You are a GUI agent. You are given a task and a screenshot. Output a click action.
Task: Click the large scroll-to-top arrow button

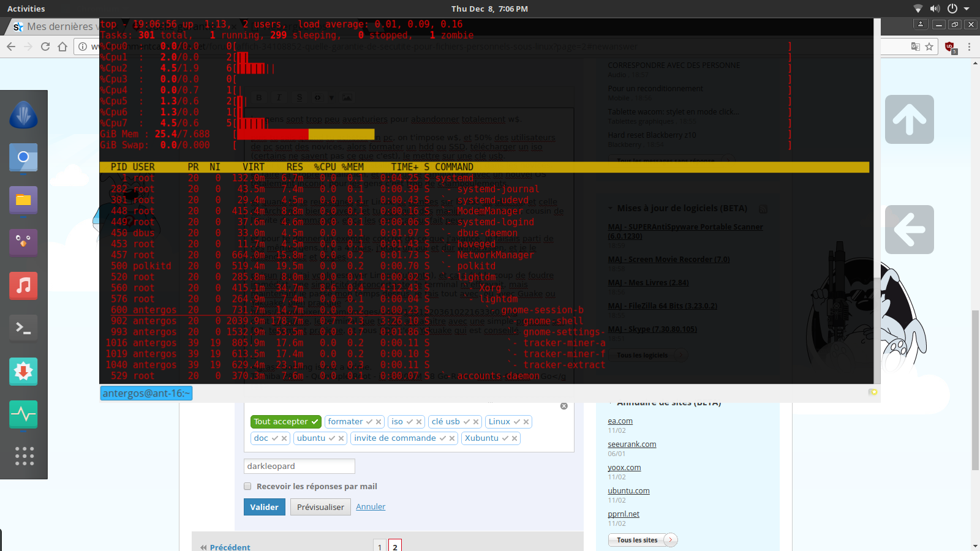[909, 119]
